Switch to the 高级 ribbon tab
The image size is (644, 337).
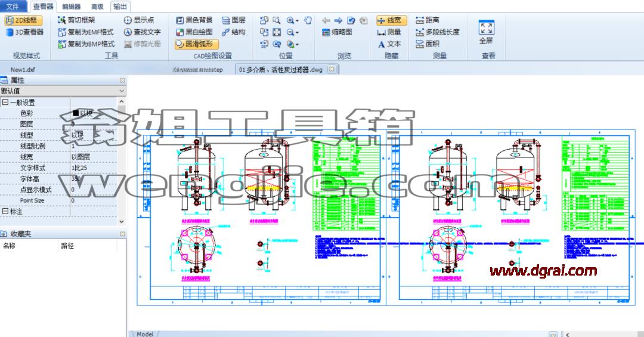[97, 7]
